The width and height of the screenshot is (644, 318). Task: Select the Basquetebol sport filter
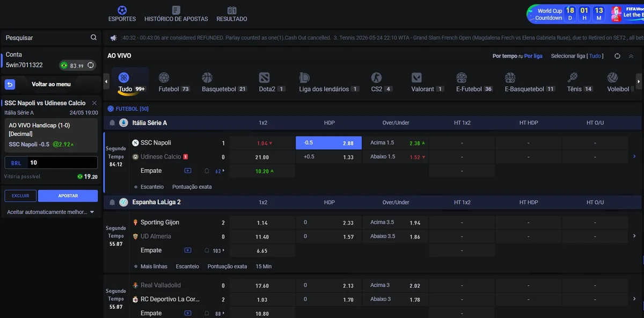[224, 82]
